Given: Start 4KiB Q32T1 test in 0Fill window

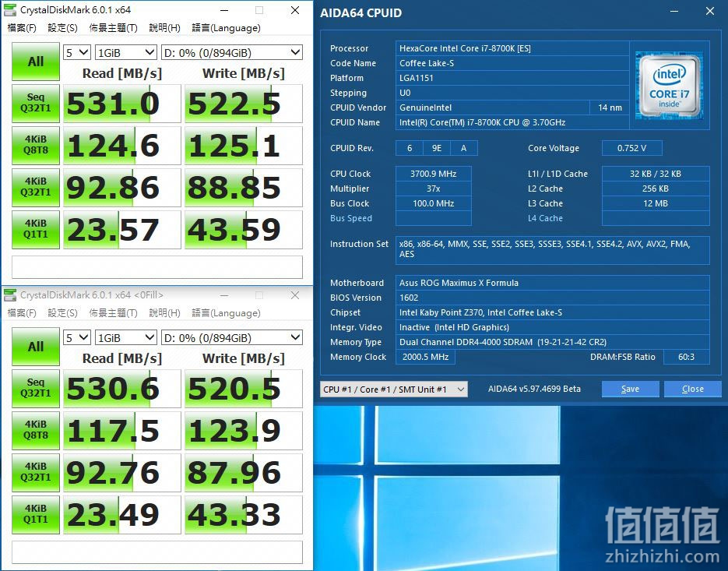Looking at the screenshot, I should (x=36, y=472).
